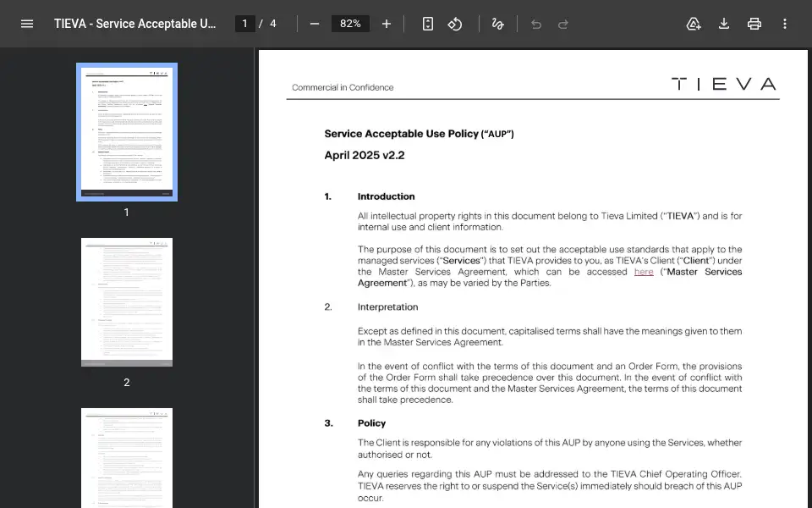Click the 'April 2025 v2.2' version text
Image resolution: width=812 pixels, height=508 pixels.
coord(365,156)
